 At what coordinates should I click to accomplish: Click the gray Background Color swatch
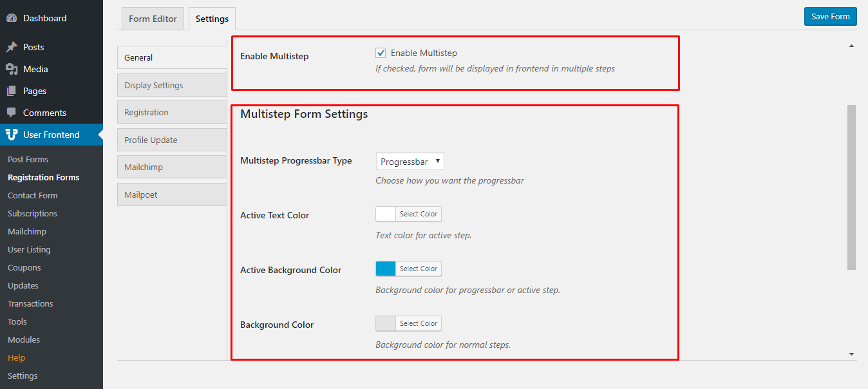click(x=386, y=323)
